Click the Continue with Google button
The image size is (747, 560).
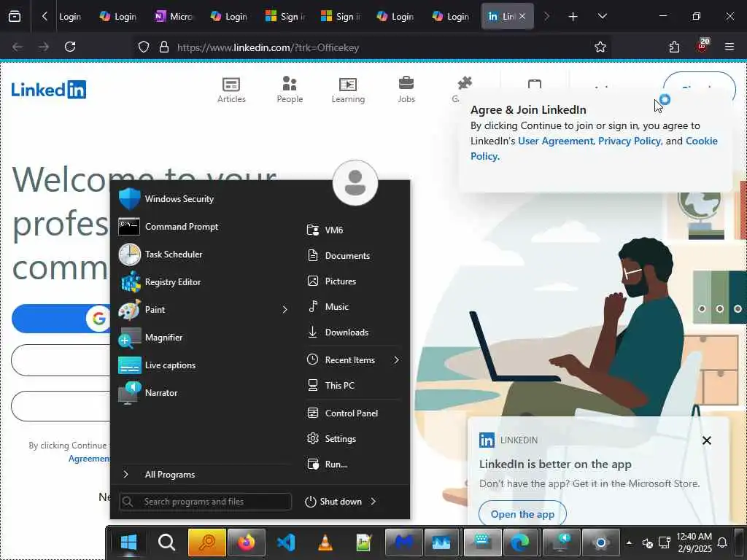click(x=61, y=319)
